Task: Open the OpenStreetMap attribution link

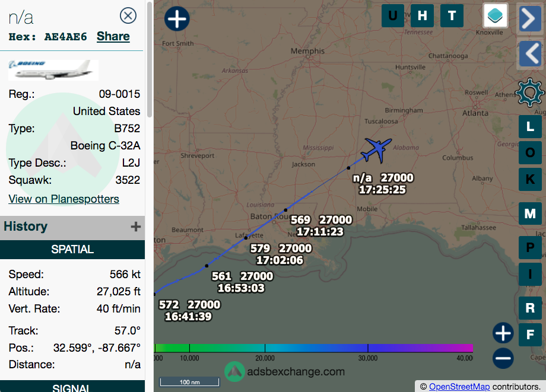Action: click(x=459, y=387)
